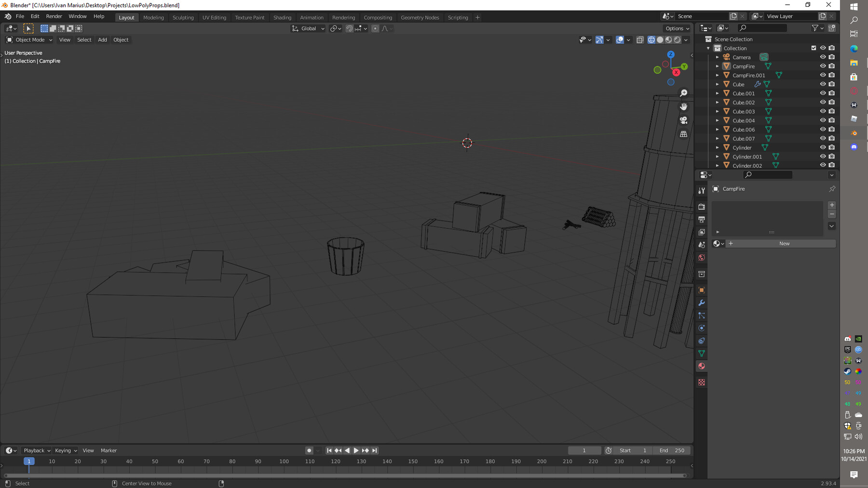Uncheck the Collection checkbox in the Outliner

pos(814,48)
